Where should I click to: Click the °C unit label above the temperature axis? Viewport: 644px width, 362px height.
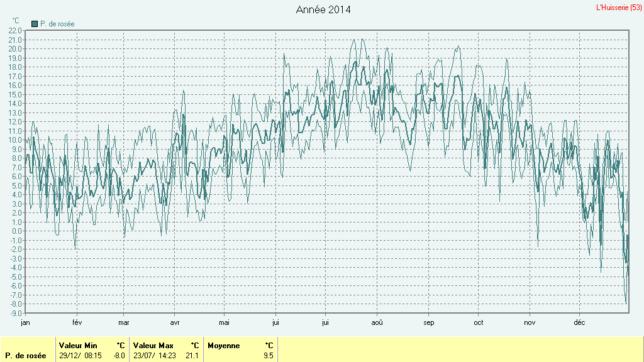16,21
